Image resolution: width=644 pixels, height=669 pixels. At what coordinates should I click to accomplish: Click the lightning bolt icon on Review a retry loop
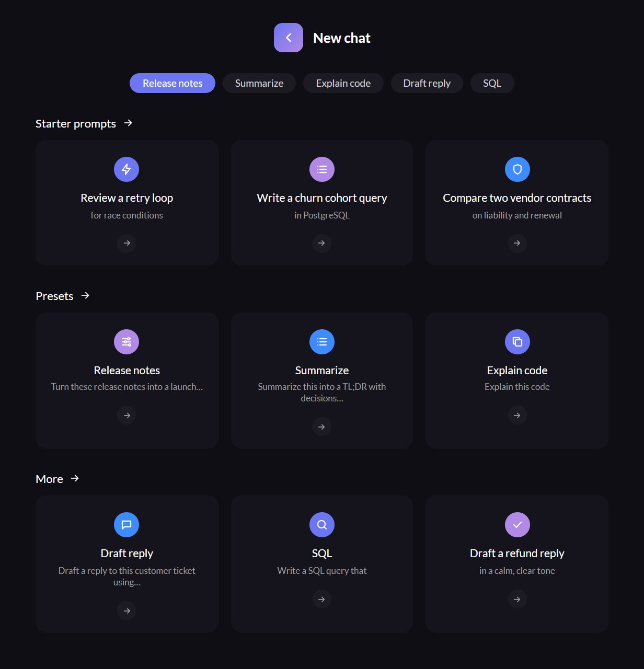click(x=126, y=169)
